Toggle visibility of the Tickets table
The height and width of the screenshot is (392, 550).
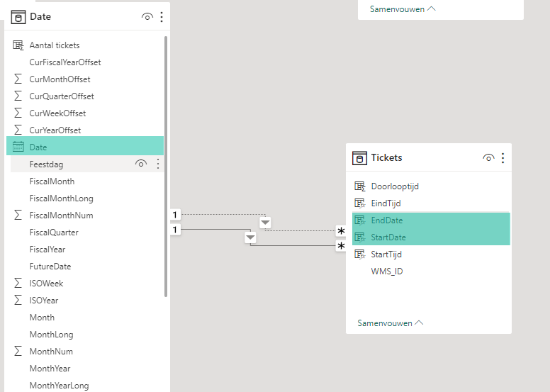tap(488, 158)
